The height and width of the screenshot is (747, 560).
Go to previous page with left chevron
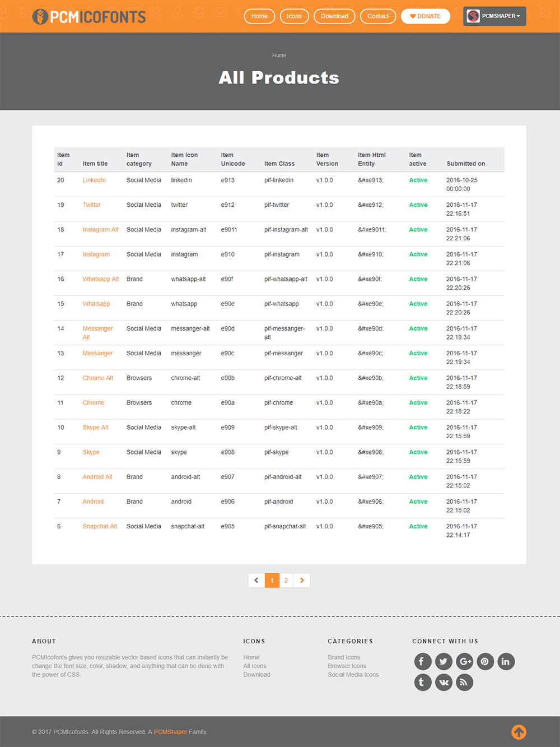pos(256,580)
